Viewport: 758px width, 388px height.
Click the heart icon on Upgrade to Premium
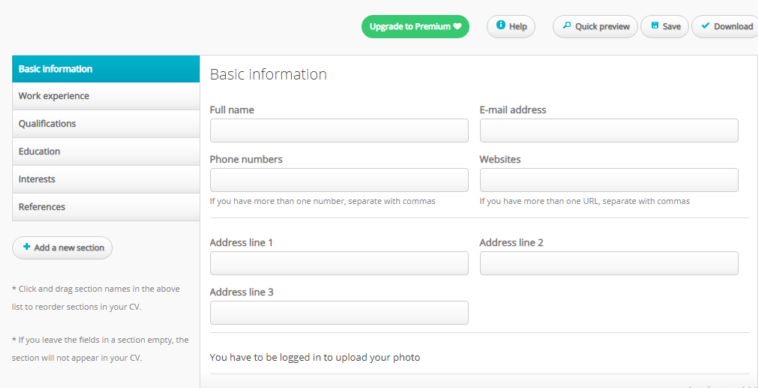(x=457, y=27)
